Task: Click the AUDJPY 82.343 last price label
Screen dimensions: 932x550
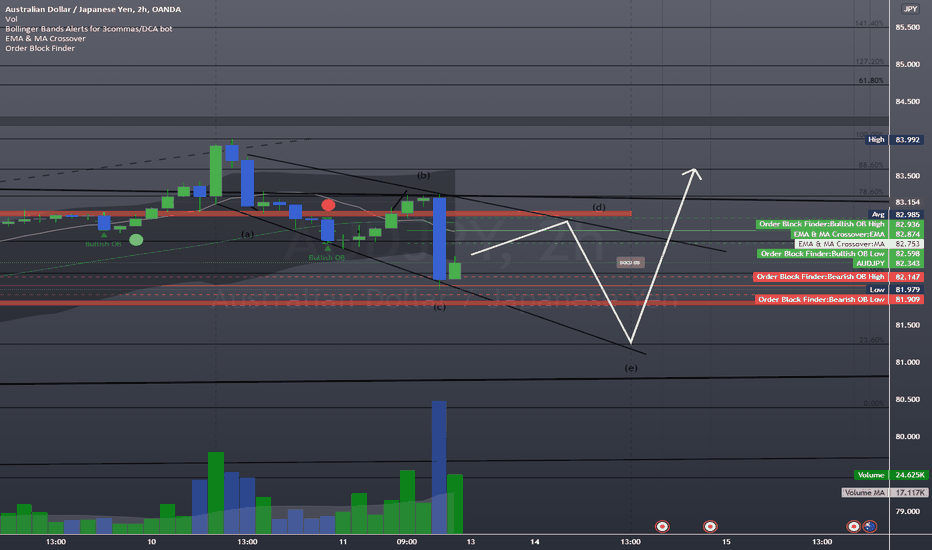Action: pos(888,263)
